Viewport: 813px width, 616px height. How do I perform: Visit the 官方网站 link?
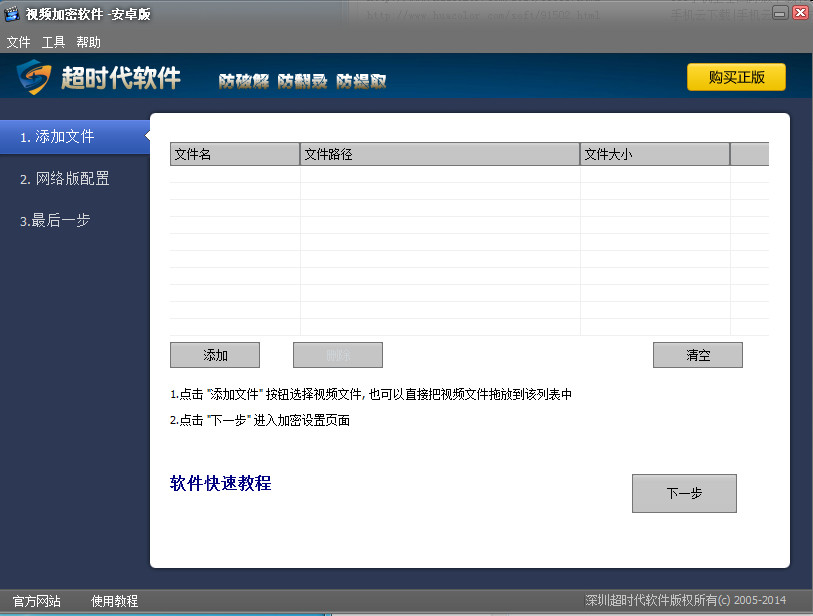coord(35,601)
